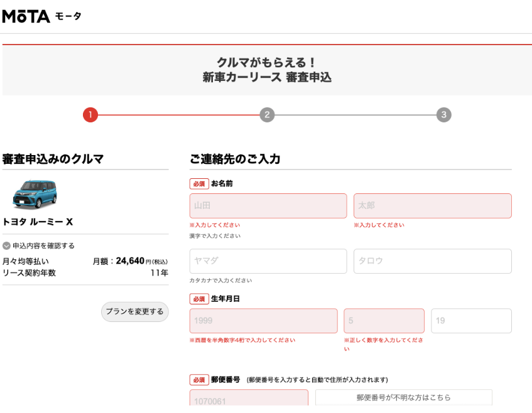The height and width of the screenshot is (413, 532).
Task: Click the red 必須 badge next to お名前
Action: pyautogui.click(x=198, y=183)
